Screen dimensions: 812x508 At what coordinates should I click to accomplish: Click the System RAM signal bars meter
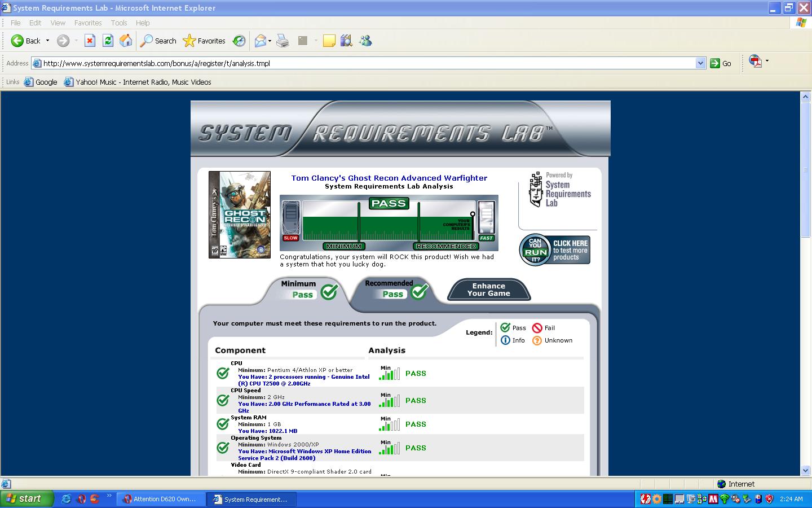click(390, 424)
